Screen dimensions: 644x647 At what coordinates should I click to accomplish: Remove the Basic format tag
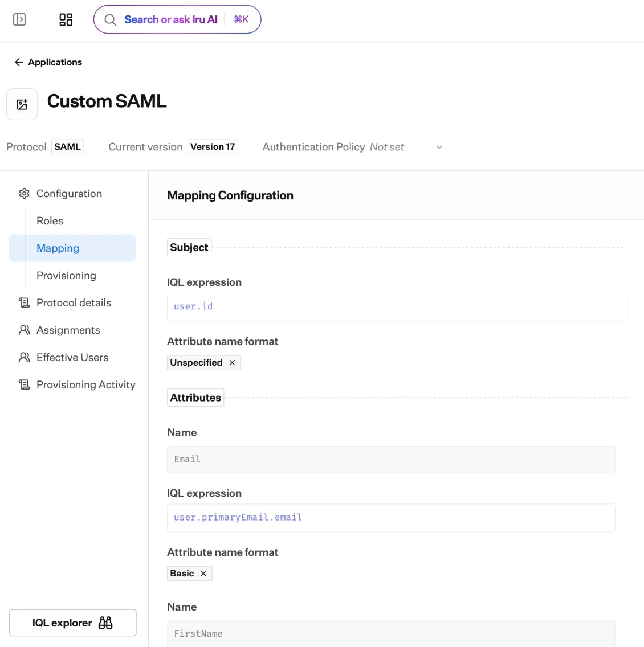click(203, 574)
